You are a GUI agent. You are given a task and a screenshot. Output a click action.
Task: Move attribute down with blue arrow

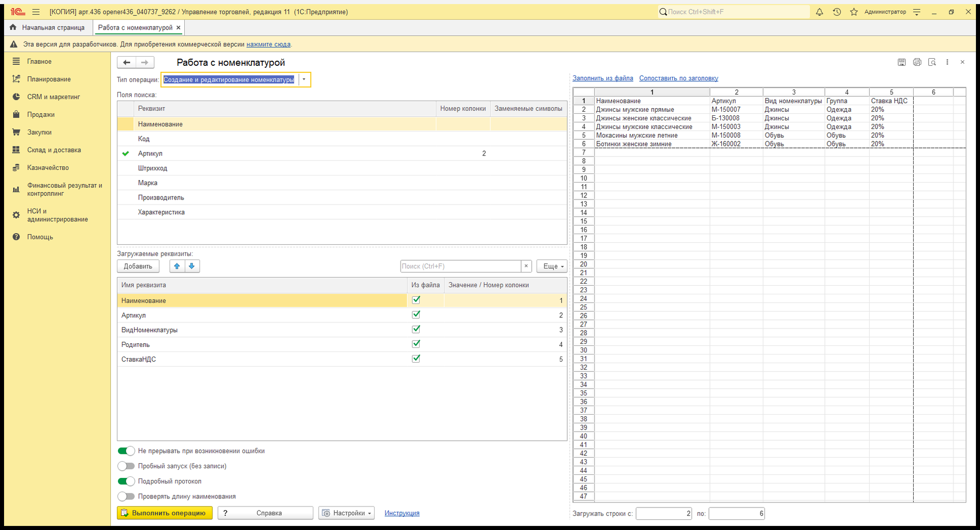pyautogui.click(x=192, y=266)
